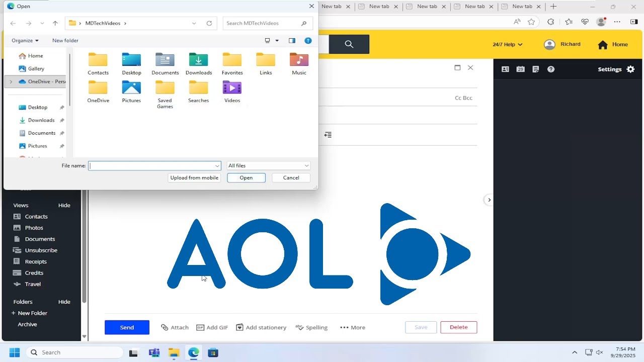
Task: Select Gallery in navigation pane
Action: coord(36,68)
